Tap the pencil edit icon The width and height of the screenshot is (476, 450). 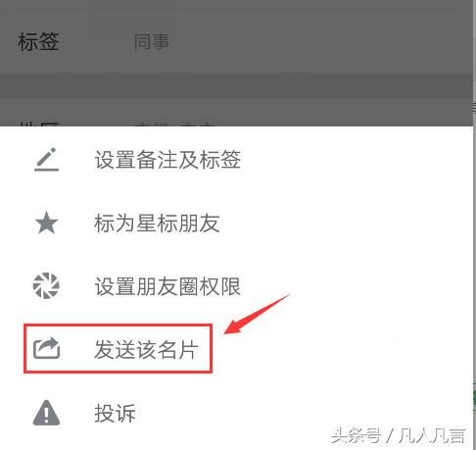46,160
